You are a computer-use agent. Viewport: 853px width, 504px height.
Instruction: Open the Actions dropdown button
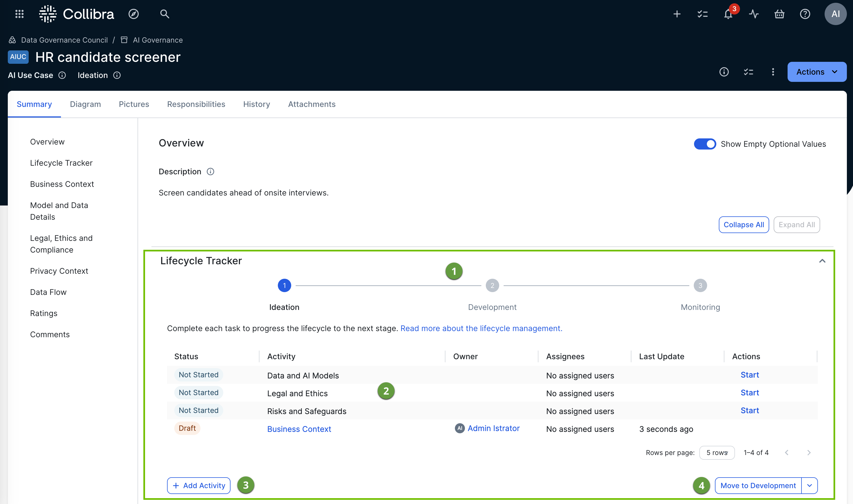[816, 72]
